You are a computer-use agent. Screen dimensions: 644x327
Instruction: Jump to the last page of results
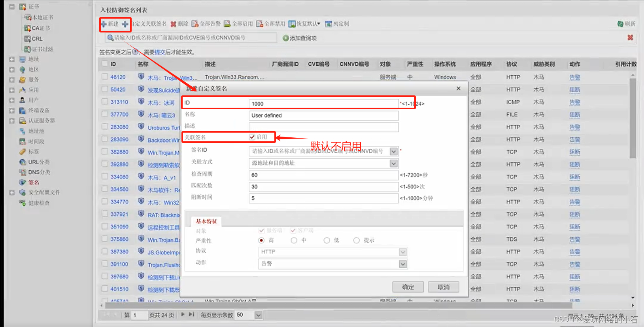pyautogui.click(x=191, y=315)
